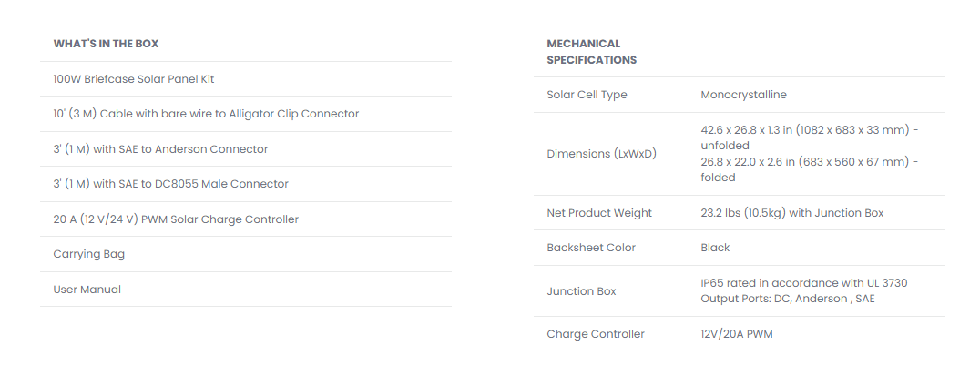
Task: Click the Backsheet Color label
Action: (x=591, y=248)
